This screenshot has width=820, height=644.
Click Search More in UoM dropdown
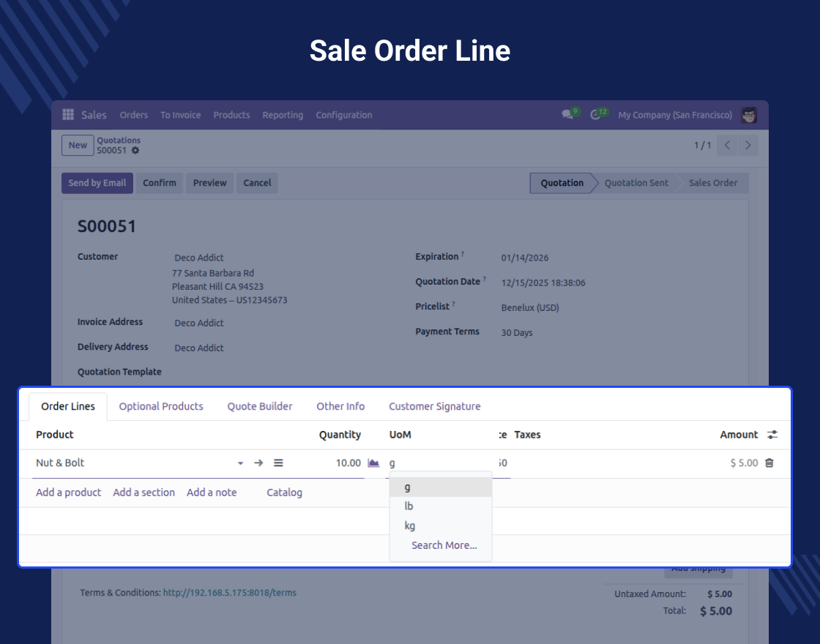point(444,545)
